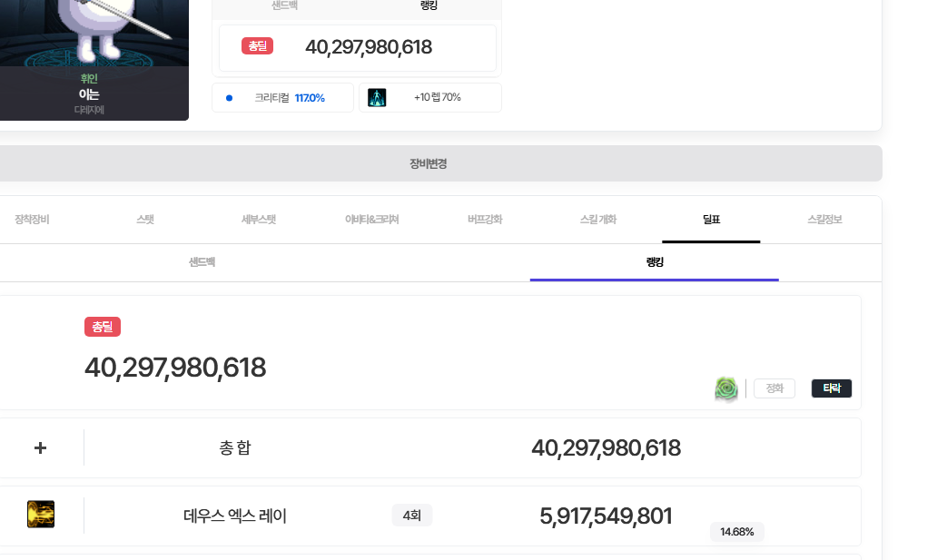Select the 샌드백 sub-tab below main tabs

point(202,262)
